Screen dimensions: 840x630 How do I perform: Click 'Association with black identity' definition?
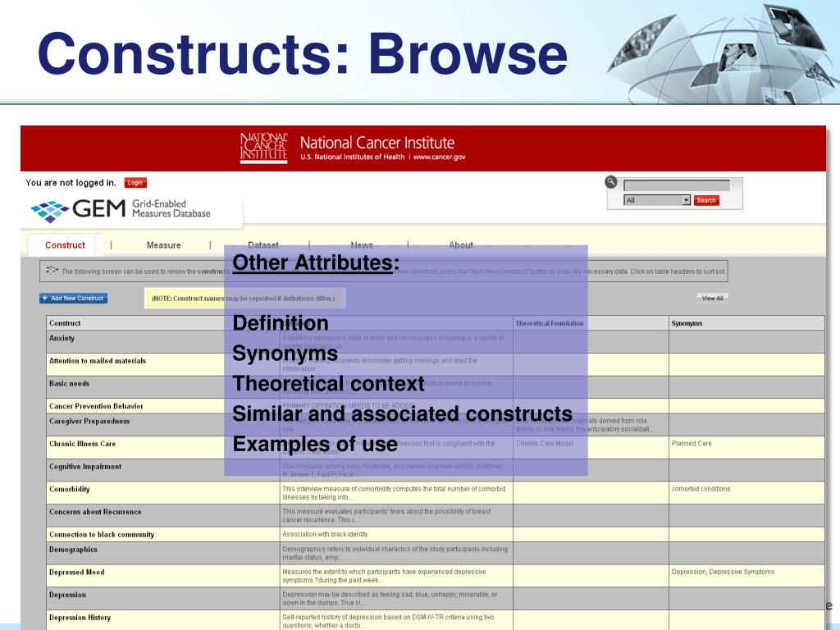click(325, 534)
